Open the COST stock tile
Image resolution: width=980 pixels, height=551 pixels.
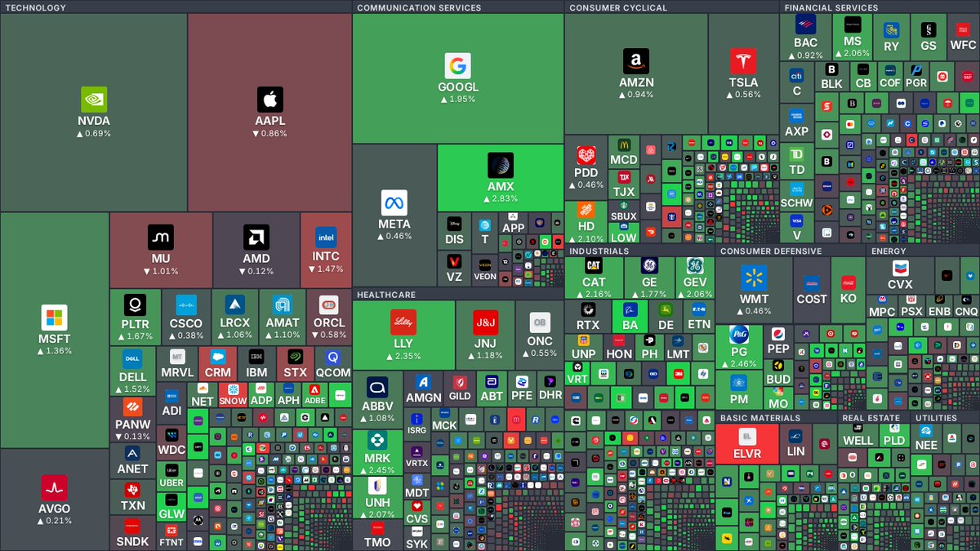pyautogui.click(x=812, y=290)
